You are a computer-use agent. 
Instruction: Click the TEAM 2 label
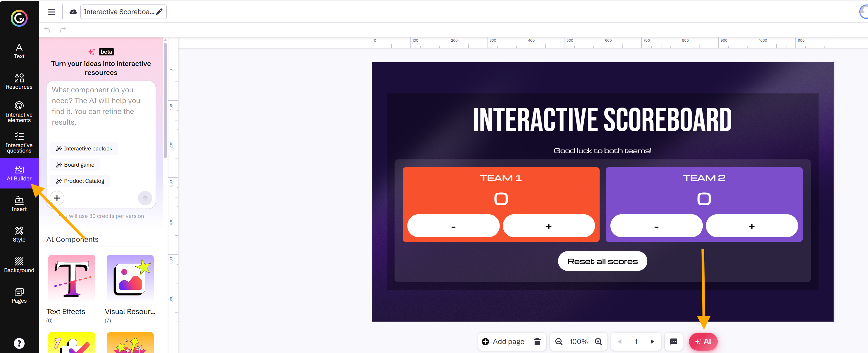pos(704,178)
